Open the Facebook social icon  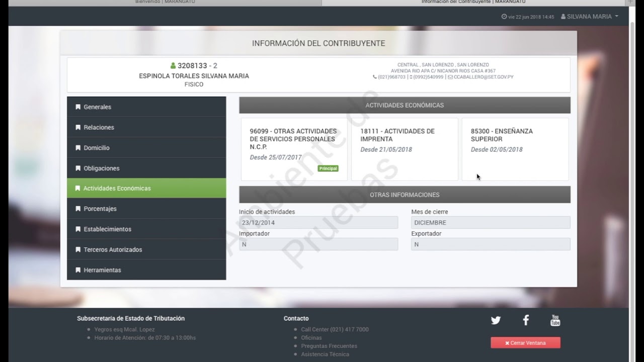(x=526, y=320)
